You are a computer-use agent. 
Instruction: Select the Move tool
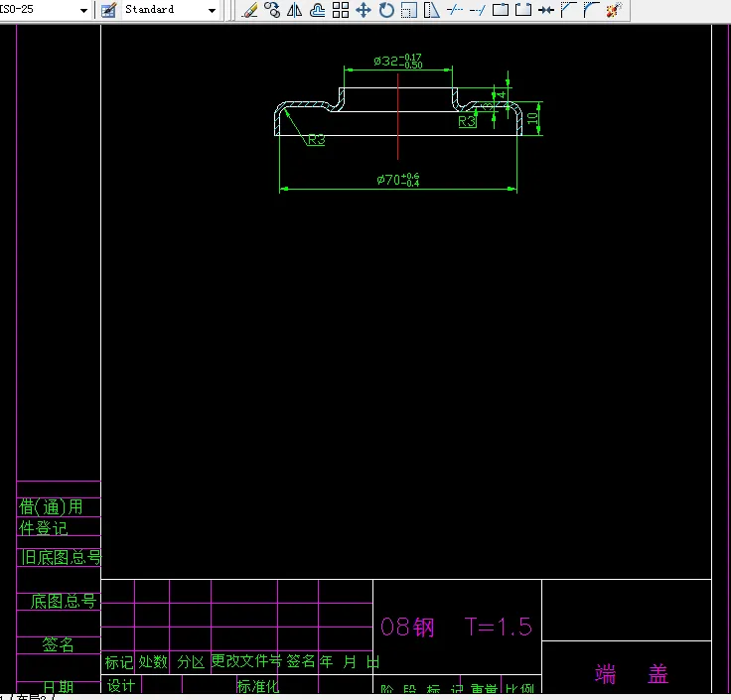tap(364, 10)
